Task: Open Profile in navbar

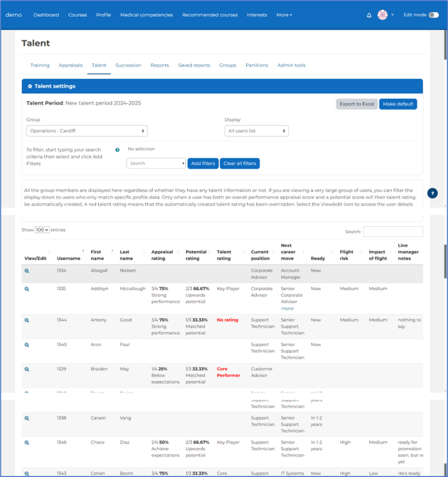Action: pyautogui.click(x=103, y=15)
